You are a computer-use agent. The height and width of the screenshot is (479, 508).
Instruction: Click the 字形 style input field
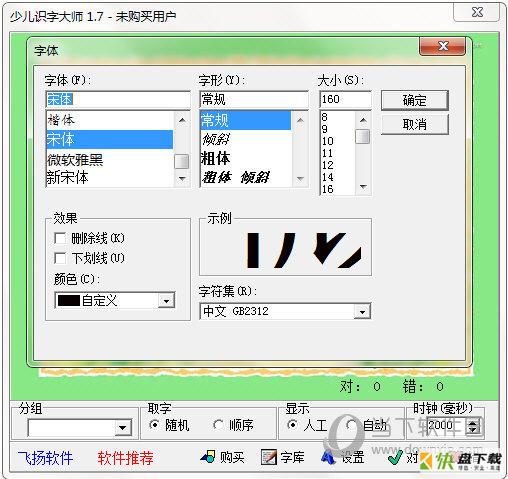point(254,99)
